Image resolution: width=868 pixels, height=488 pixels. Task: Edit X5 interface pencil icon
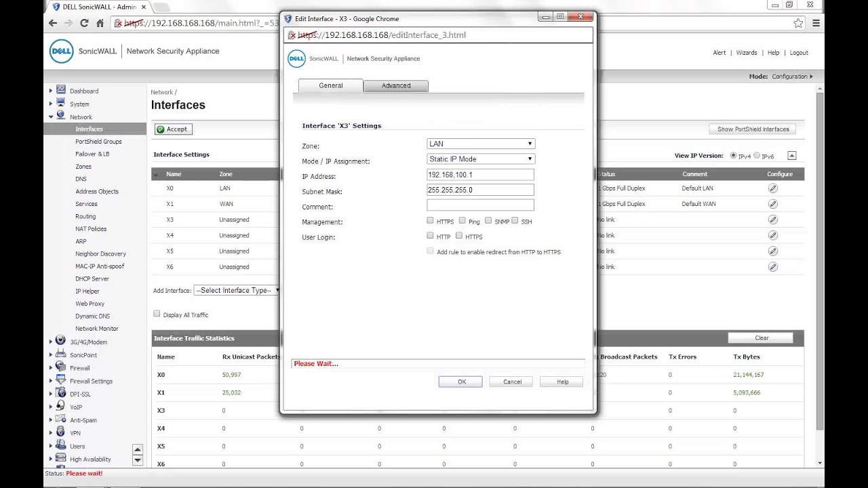(x=772, y=251)
